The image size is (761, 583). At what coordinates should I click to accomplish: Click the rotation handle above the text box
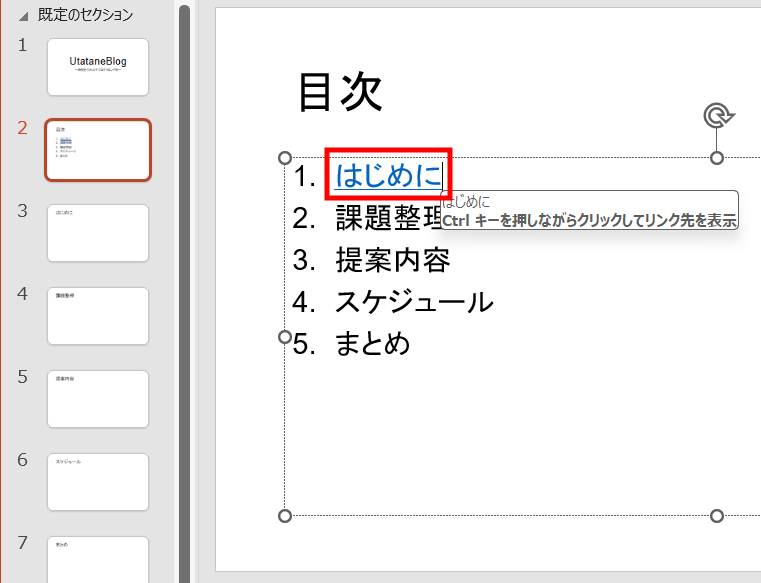pyautogui.click(x=718, y=116)
